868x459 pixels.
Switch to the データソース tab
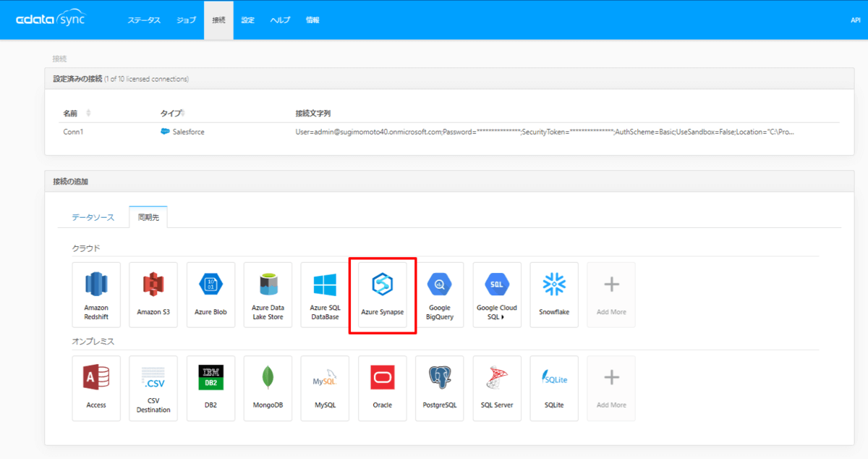(x=93, y=217)
